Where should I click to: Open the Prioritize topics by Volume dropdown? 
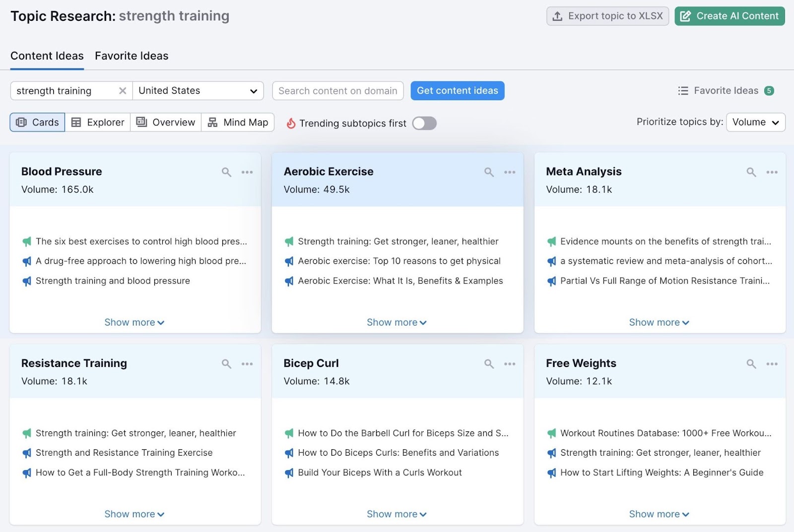tap(755, 122)
